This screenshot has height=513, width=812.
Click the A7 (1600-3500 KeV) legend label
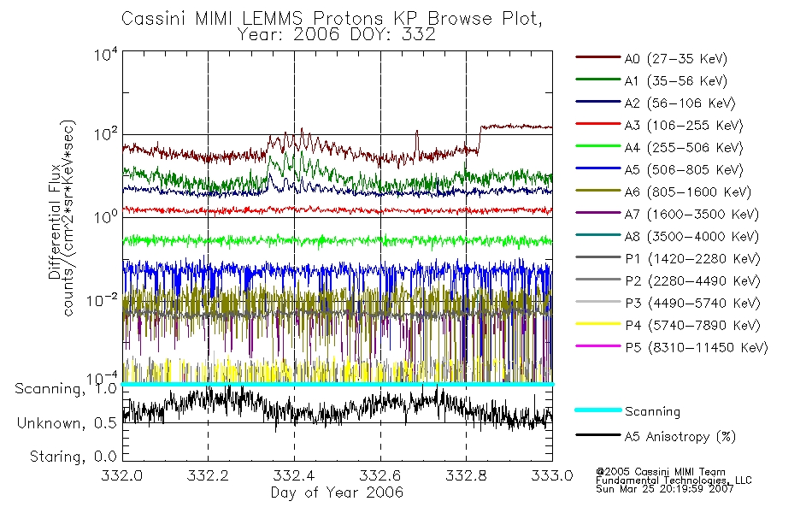click(x=691, y=215)
